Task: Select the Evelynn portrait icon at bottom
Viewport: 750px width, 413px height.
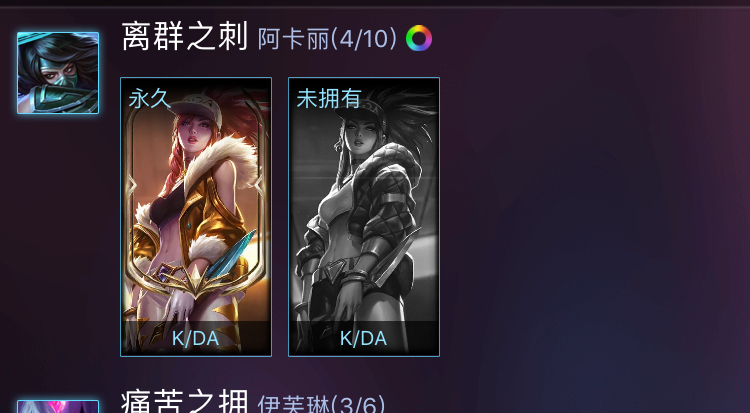Action: click(x=58, y=406)
